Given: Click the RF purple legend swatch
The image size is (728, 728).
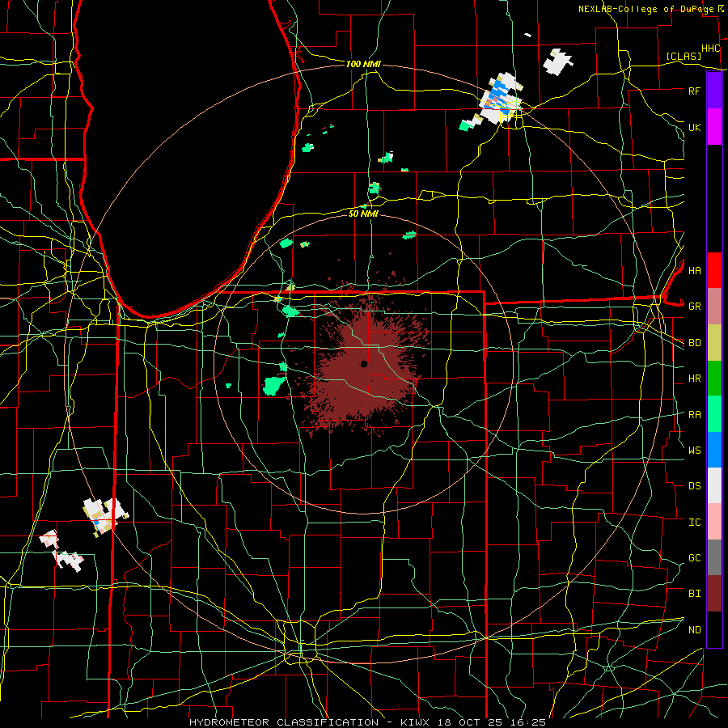Looking at the screenshot, I should point(714,91).
